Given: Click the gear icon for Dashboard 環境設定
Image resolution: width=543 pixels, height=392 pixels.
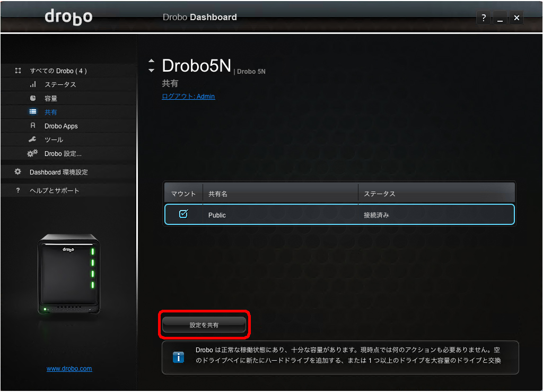Looking at the screenshot, I should pos(17,171).
